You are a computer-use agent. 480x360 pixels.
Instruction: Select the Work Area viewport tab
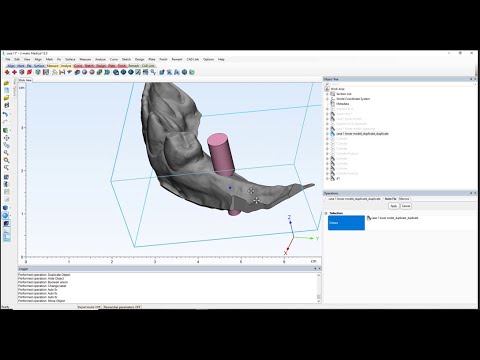[x=25, y=80]
